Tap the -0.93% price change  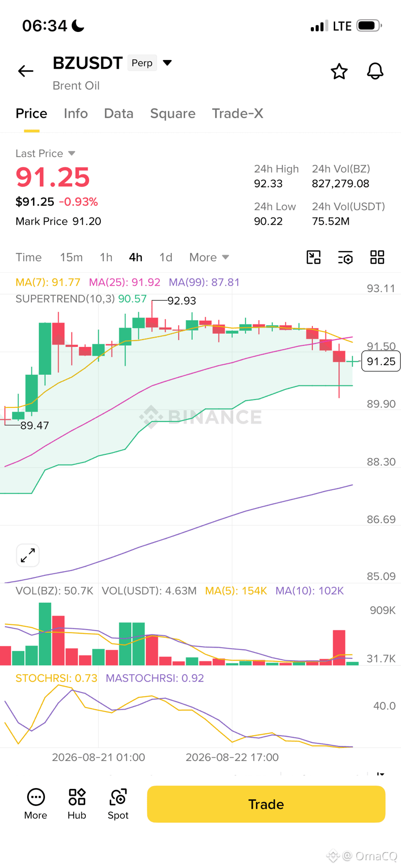[x=78, y=201]
